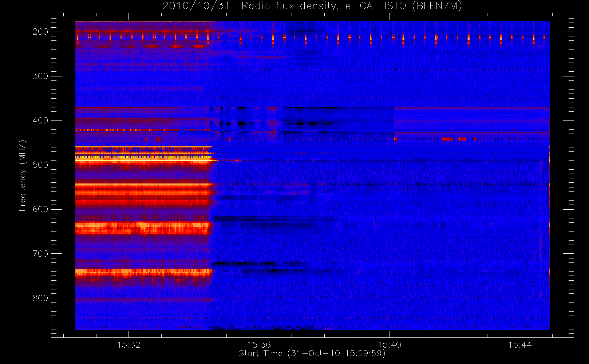589x364 pixels.
Task: Click the 15:44 time tick label
Action: point(520,345)
